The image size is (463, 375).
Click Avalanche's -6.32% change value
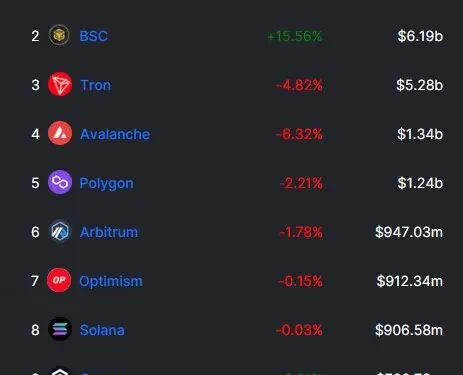299,134
